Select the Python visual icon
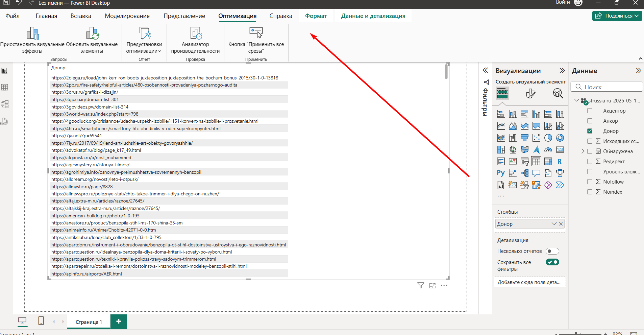The image size is (644, 335). click(x=500, y=173)
